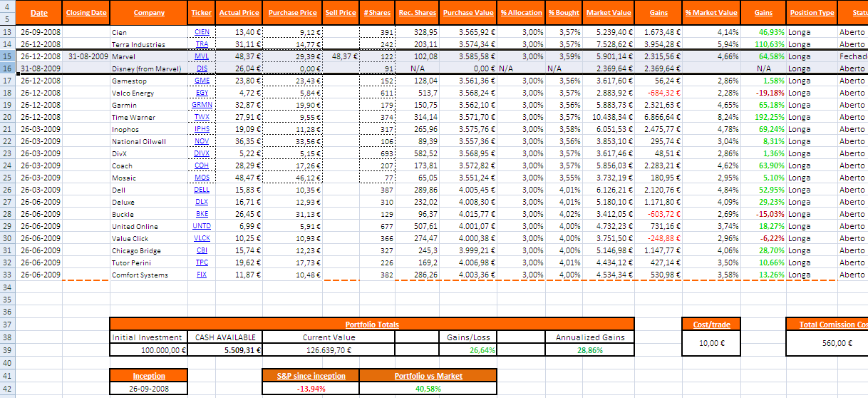The height and width of the screenshot is (398, 868).
Task: Select Valco Energy's -19,18% gains cell
Action: [764, 93]
